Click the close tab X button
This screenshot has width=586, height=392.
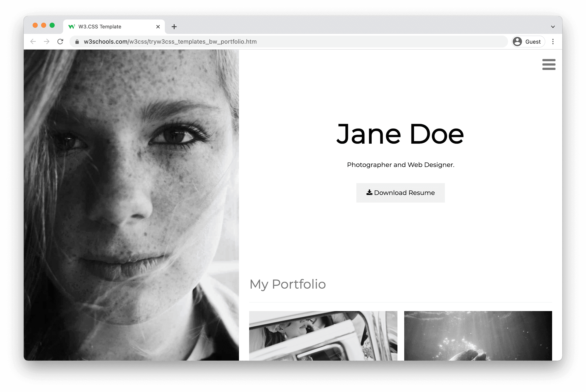pyautogui.click(x=158, y=26)
